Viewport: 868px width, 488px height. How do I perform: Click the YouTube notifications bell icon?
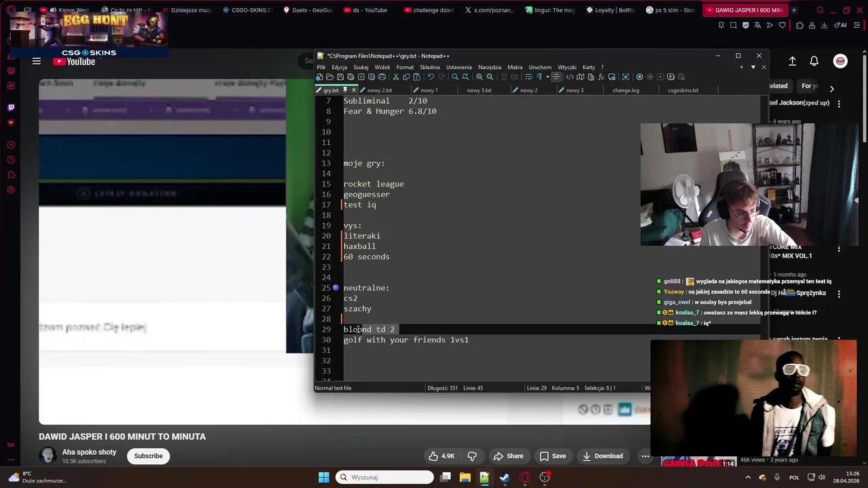pos(814,61)
